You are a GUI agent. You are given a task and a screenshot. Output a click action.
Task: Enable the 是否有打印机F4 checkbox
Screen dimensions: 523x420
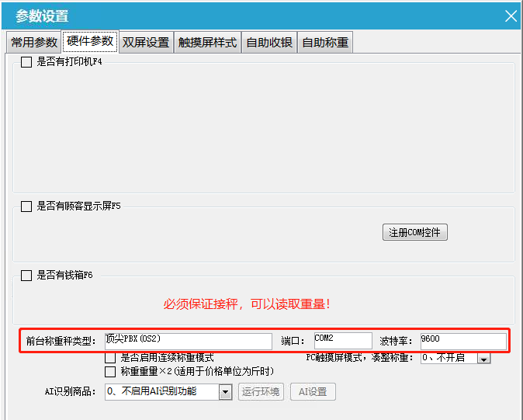26,62
